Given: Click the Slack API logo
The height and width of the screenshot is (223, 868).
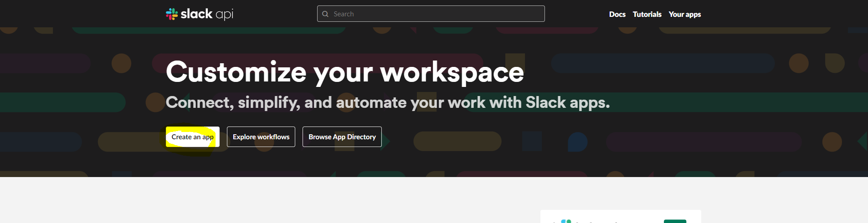Looking at the screenshot, I should (x=200, y=14).
